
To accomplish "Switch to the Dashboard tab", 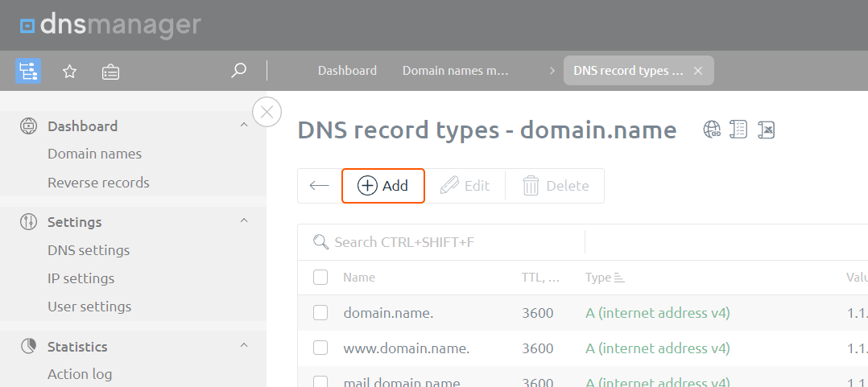I will pos(347,71).
